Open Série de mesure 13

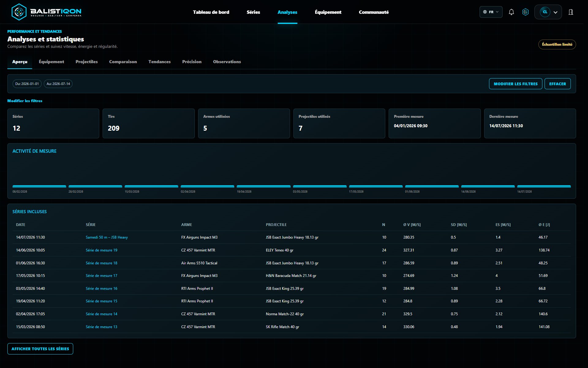(x=101, y=327)
